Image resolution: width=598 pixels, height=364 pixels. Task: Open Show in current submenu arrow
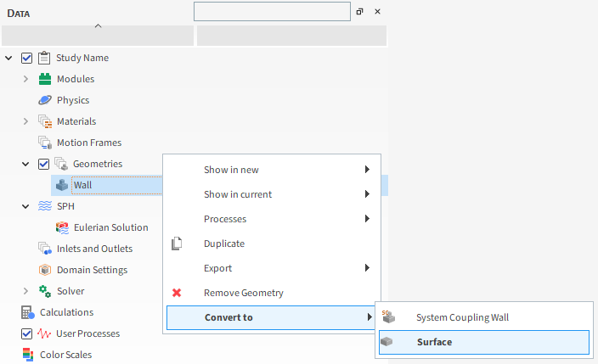(367, 194)
